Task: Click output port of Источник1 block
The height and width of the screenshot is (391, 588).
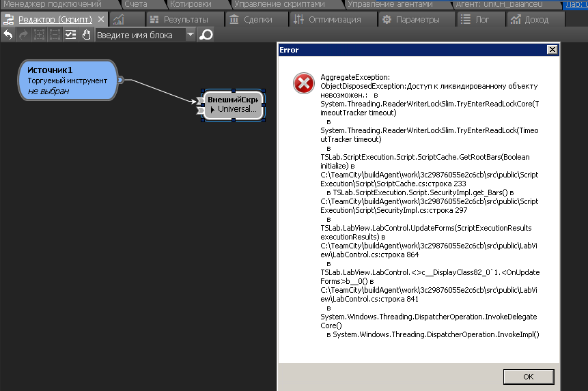Action: 121,80
